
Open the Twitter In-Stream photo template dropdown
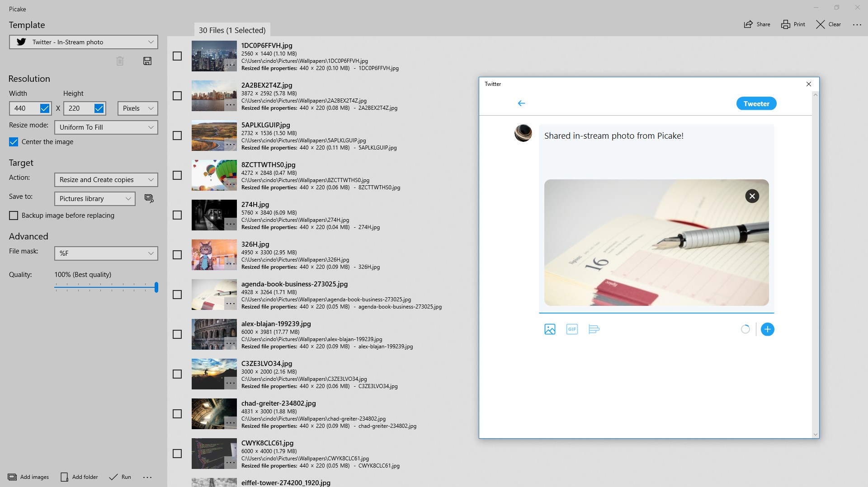click(x=84, y=42)
